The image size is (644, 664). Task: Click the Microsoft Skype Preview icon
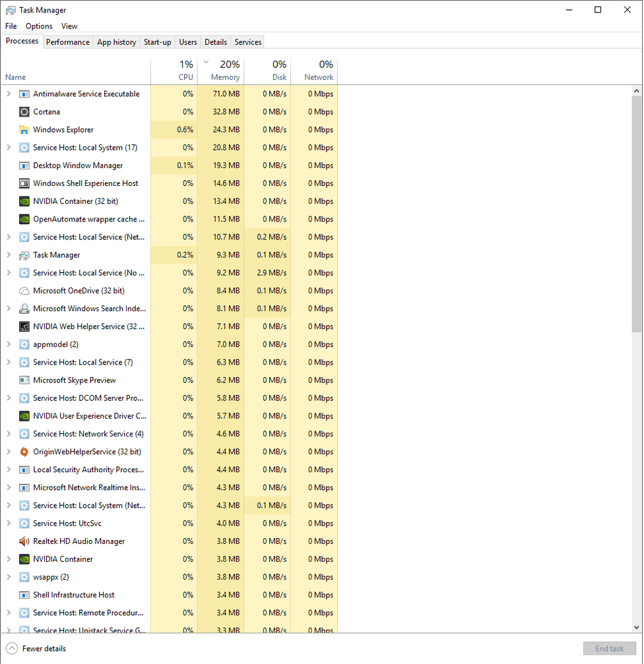click(x=24, y=380)
